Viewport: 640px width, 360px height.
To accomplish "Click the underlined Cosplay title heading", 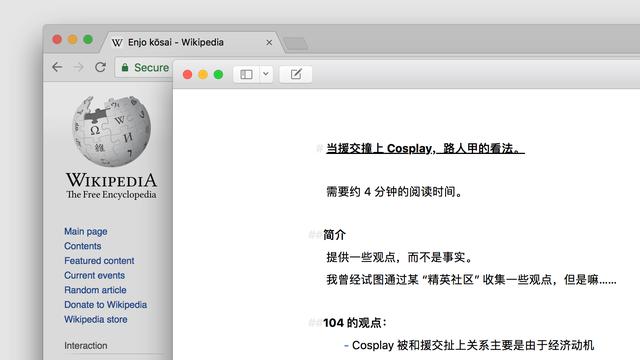I will click(425, 149).
